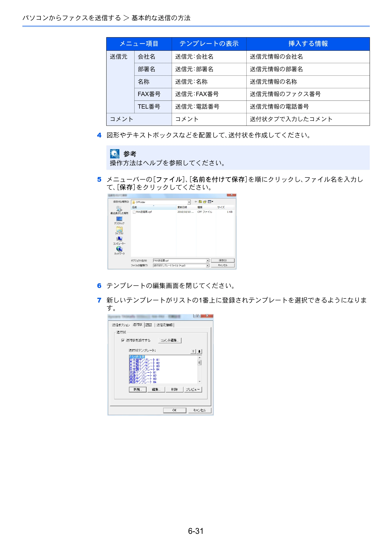The image size is (392, 555).
Task: Click the go-back arrow in save dialog
Action: coord(196,202)
